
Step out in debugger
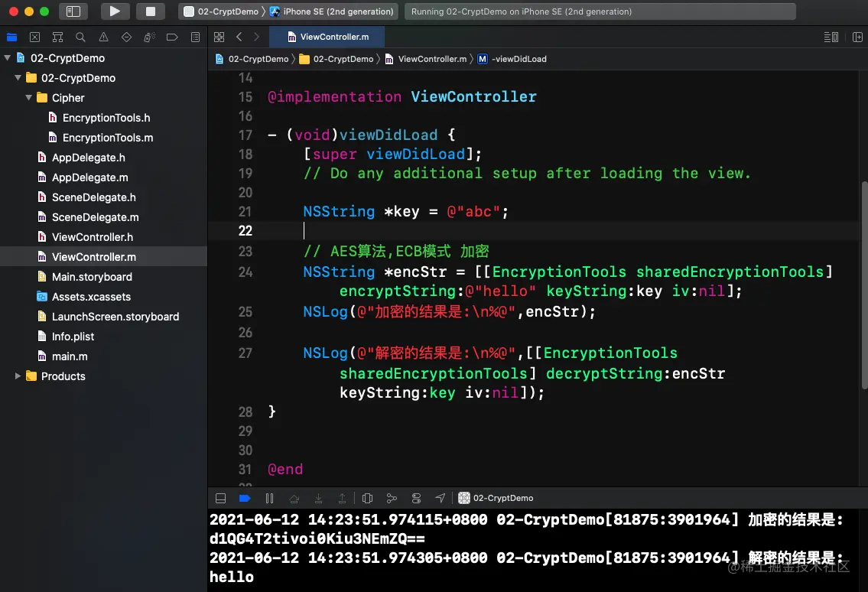(x=342, y=498)
